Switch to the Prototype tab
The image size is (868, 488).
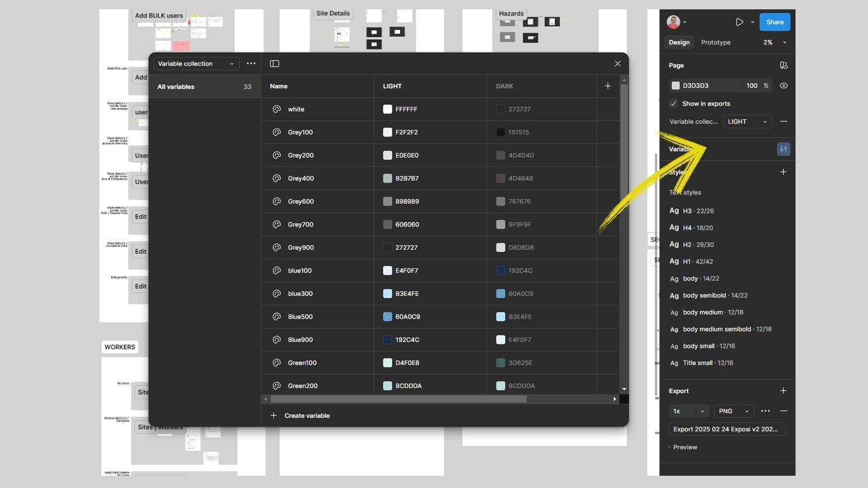click(715, 42)
